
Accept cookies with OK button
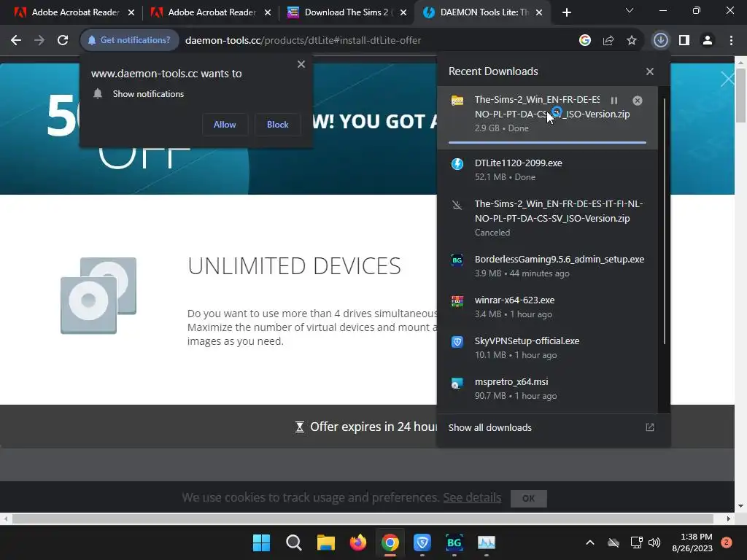coord(528,498)
